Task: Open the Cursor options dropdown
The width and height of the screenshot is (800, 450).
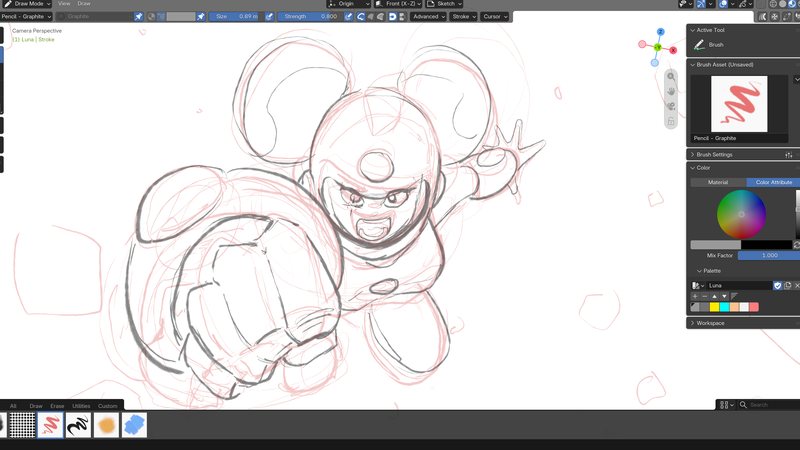Action: click(495, 16)
